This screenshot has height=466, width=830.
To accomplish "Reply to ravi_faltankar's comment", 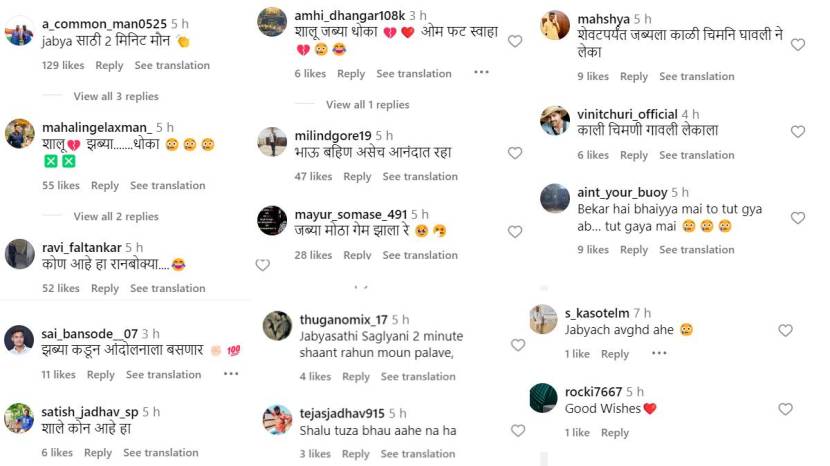I will 105,288.
